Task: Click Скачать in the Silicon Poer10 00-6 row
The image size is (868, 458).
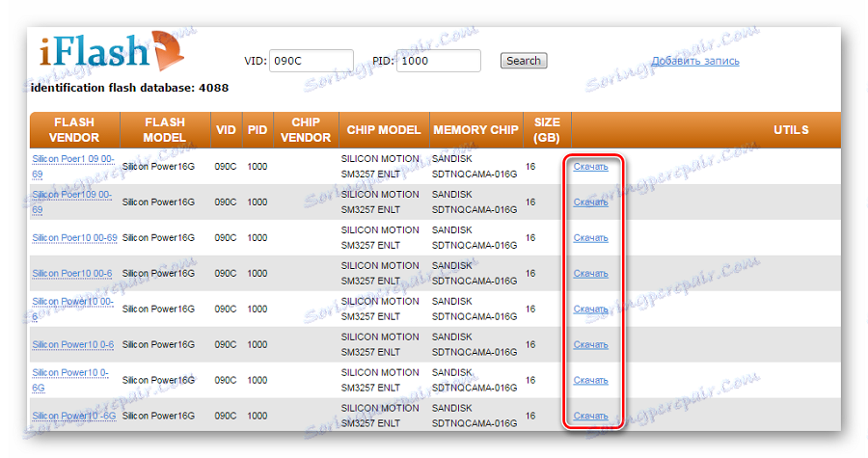Action: [590, 273]
